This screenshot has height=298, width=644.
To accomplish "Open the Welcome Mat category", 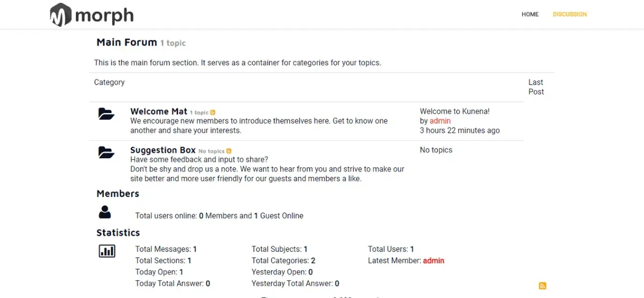I will coord(159,111).
